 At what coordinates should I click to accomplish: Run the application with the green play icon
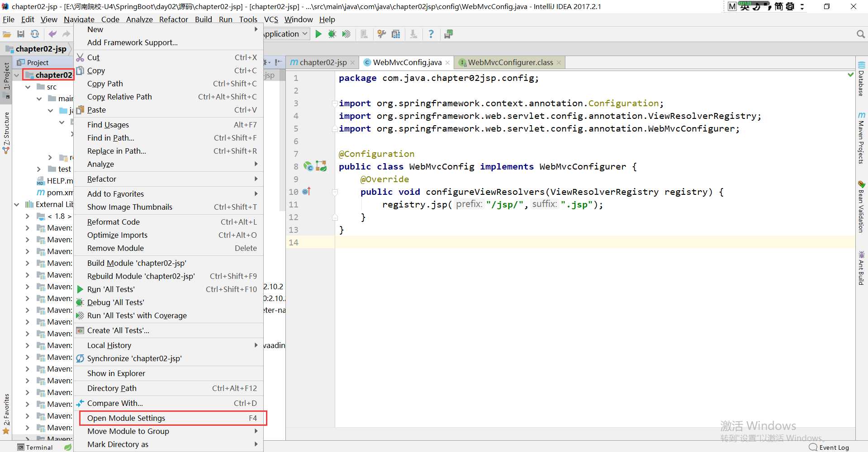coord(318,34)
